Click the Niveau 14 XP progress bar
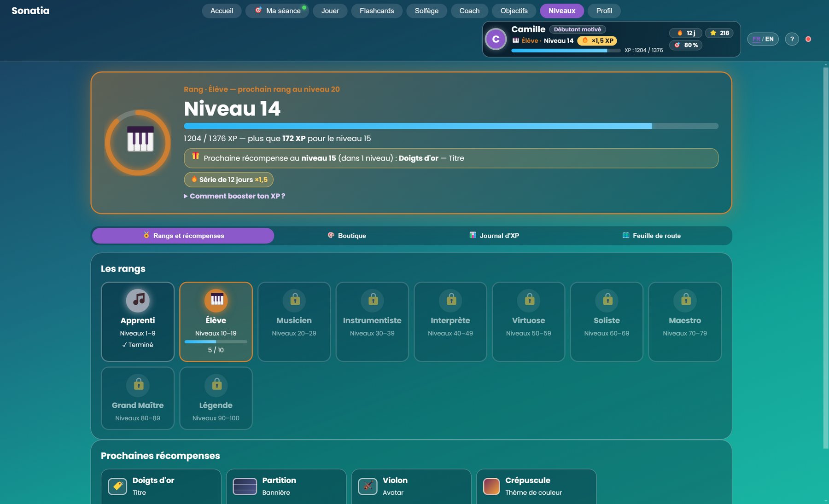This screenshot has width=829, height=504. tap(451, 126)
